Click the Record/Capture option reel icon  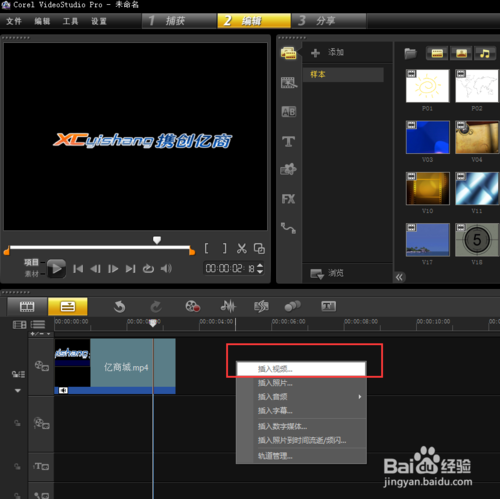coord(193,306)
